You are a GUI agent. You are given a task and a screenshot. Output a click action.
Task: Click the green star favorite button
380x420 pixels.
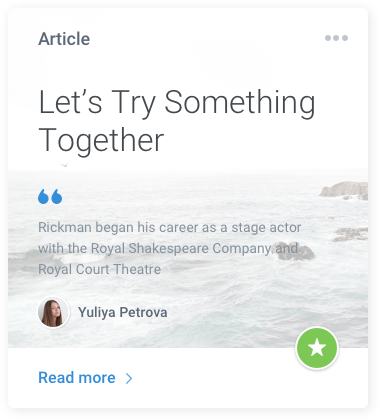point(317,348)
